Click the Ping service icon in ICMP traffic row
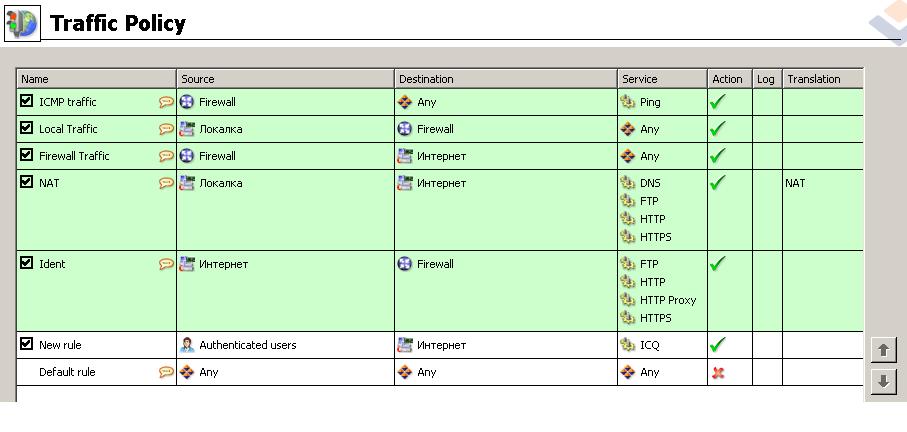907x432 pixels. (628, 102)
